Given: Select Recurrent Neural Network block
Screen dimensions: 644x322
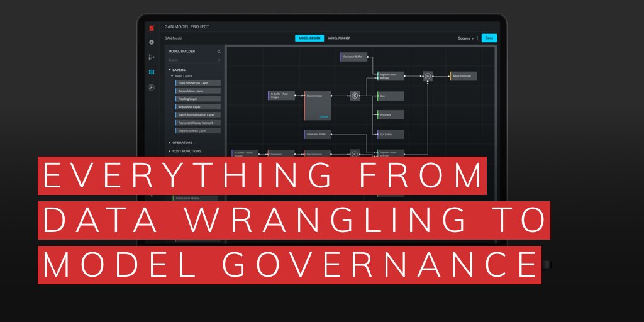Looking at the screenshot, I should 197,123.
